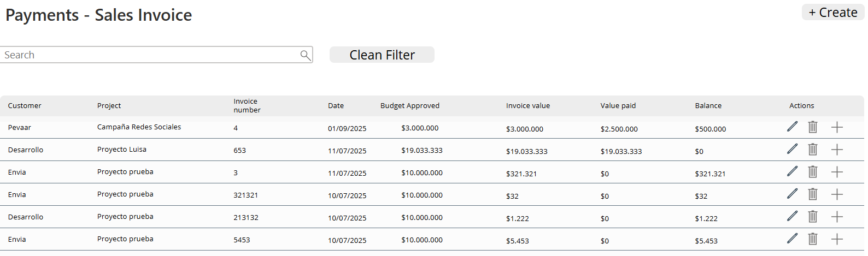This screenshot has width=868, height=256.
Task: Click the Balance column header
Action: tap(708, 106)
